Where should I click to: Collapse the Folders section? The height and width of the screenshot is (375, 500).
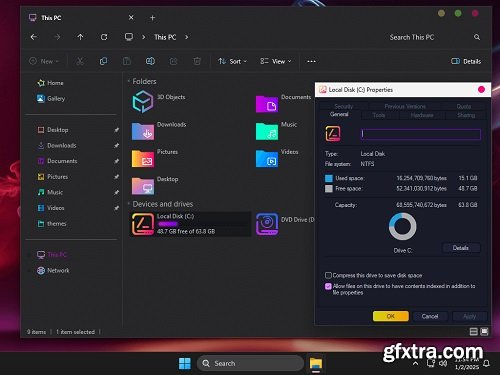click(x=129, y=81)
